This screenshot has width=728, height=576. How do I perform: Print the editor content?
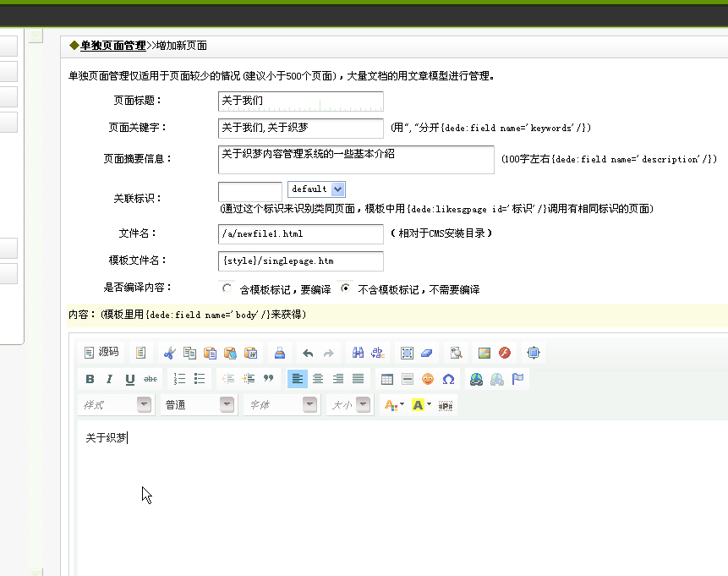[x=280, y=353]
